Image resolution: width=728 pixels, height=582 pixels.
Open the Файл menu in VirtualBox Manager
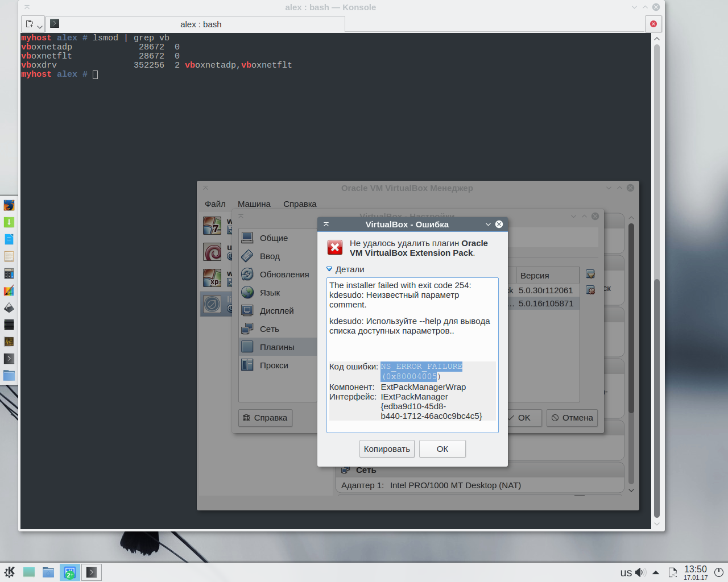click(215, 204)
